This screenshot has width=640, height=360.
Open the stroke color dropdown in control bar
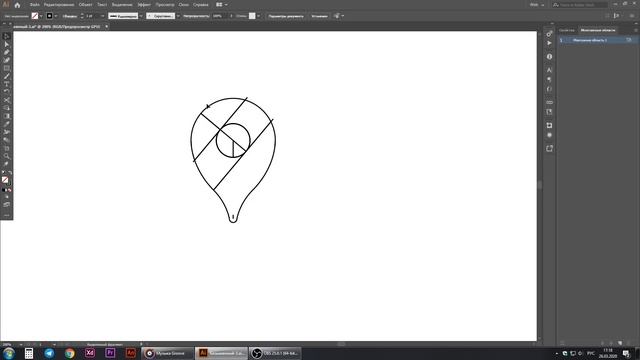pyautogui.click(x=56, y=16)
